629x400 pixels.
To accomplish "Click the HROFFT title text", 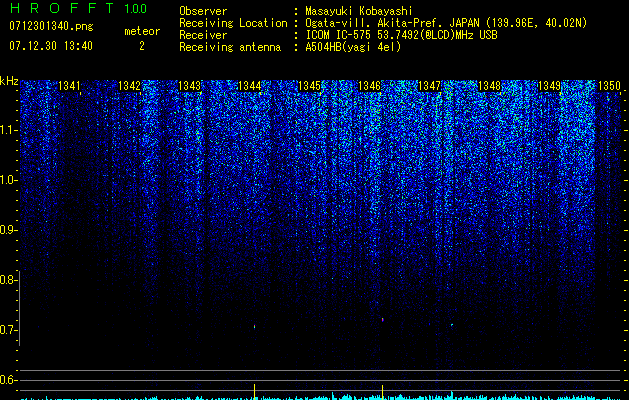I will click(x=63, y=8).
